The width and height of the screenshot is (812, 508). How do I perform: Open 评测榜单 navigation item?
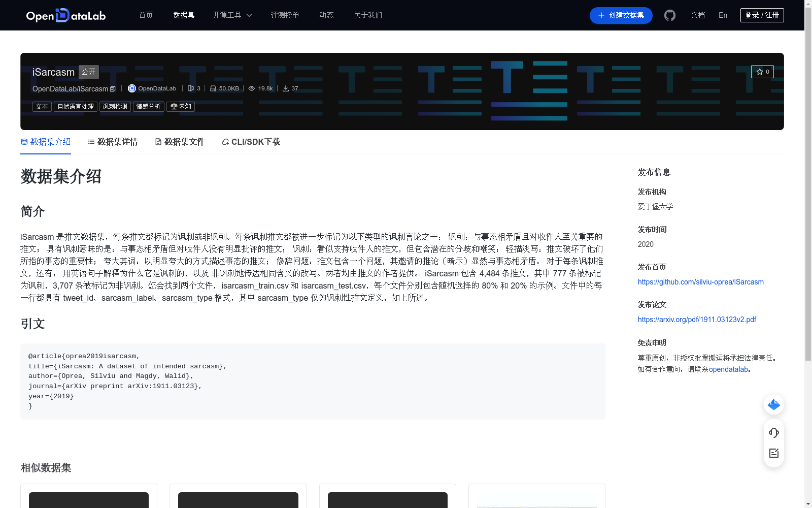[x=285, y=15]
